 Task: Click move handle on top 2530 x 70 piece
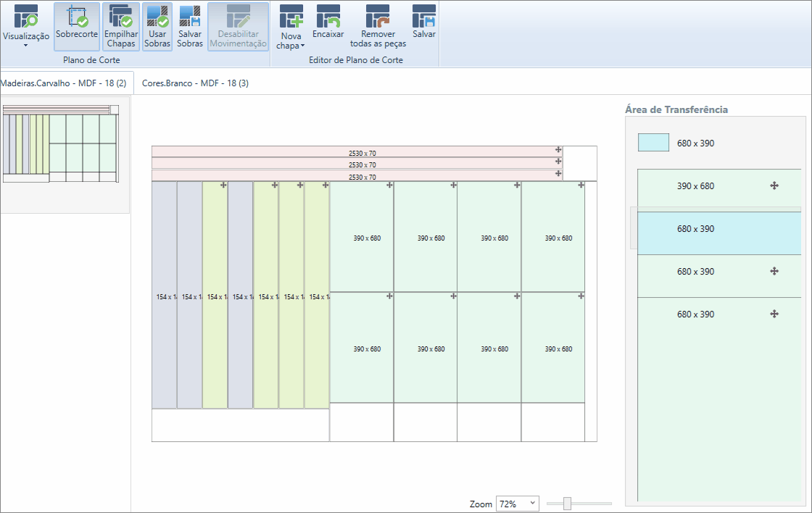point(558,149)
